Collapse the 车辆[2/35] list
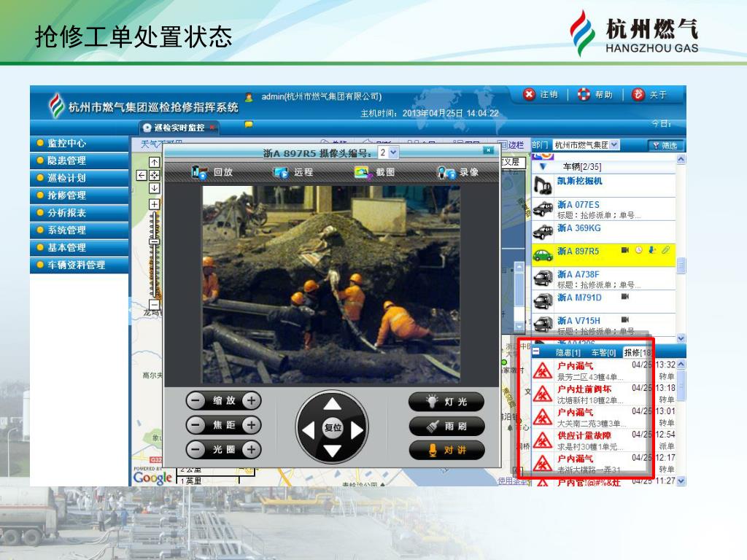 pyautogui.click(x=543, y=167)
